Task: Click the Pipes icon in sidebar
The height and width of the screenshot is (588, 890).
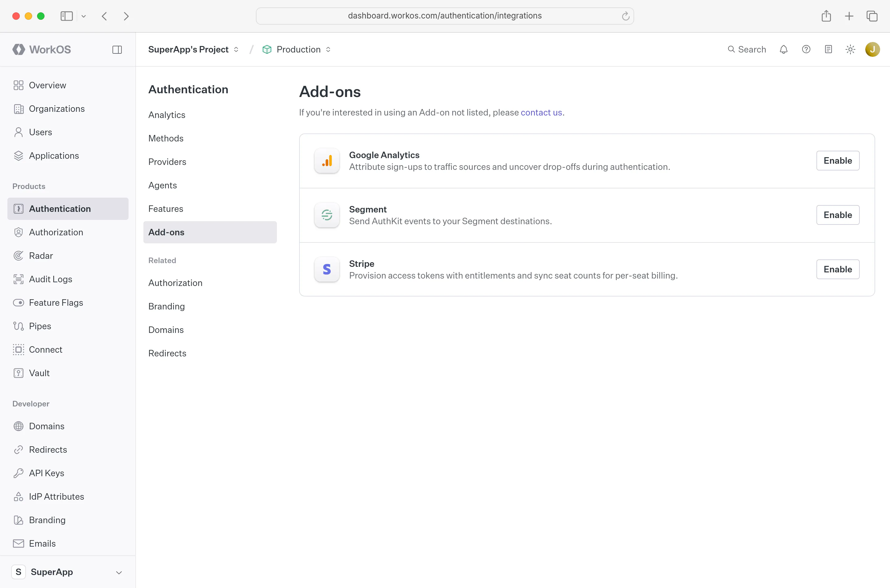Action: point(18,326)
